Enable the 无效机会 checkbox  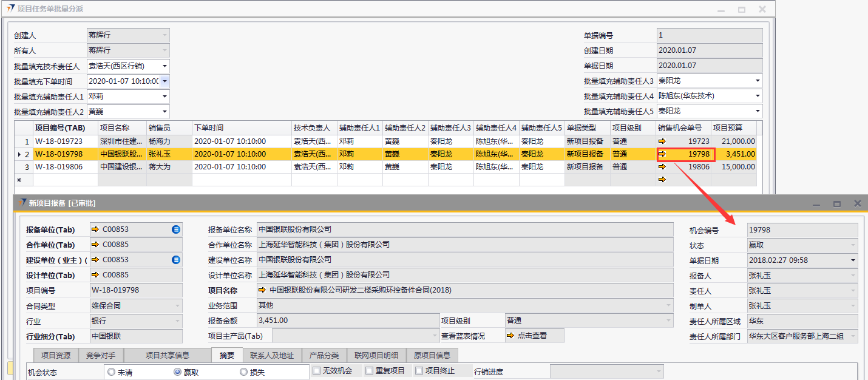pos(317,370)
